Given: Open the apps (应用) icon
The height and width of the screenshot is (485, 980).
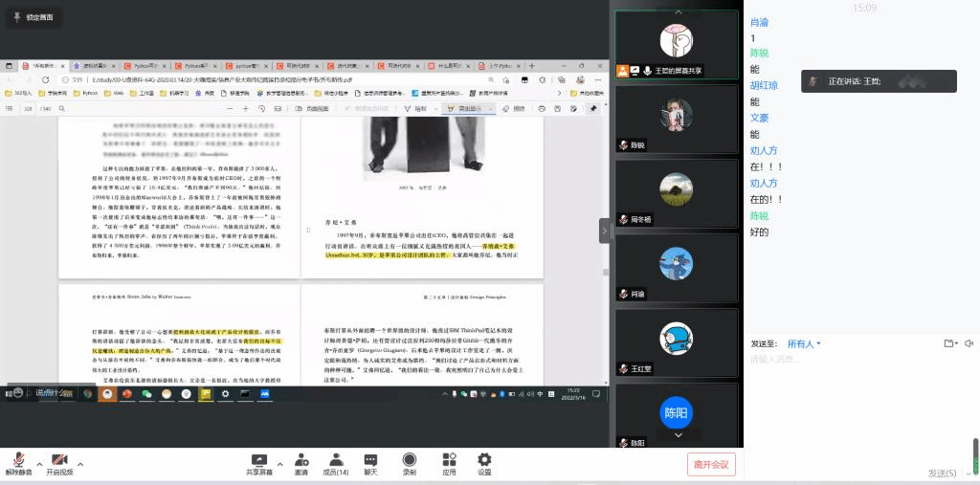Looking at the screenshot, I should point(449,464).
